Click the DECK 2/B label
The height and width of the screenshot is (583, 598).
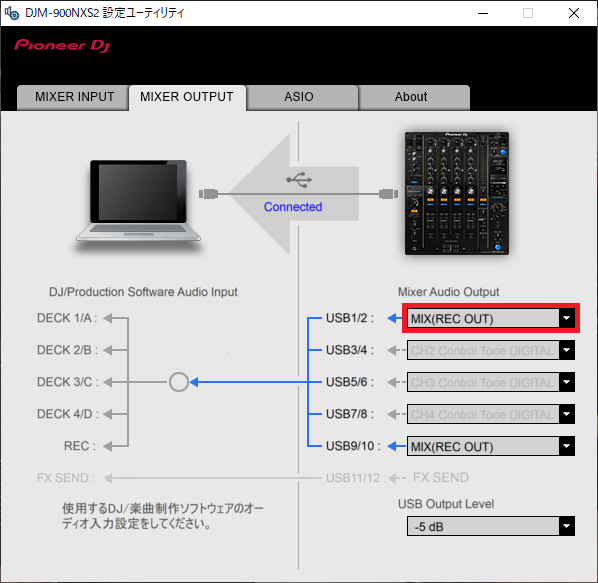pyautogui.click(x=67, y=350)
